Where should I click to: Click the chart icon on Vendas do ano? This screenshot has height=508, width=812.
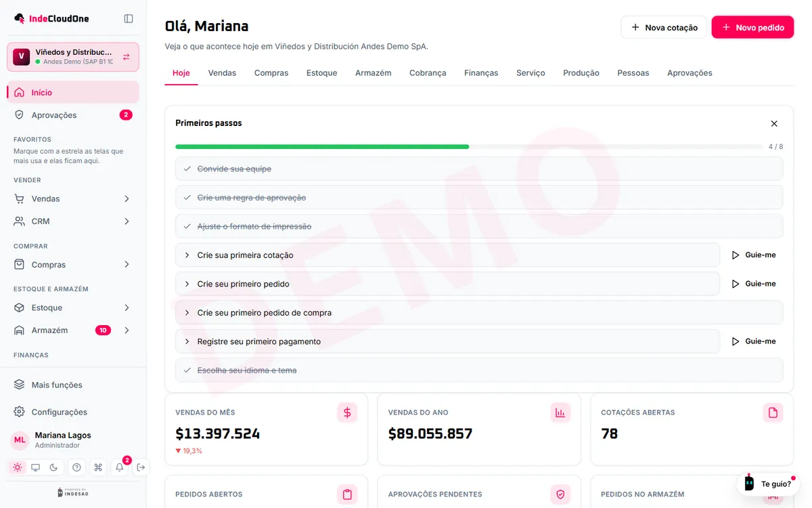(x=560, y=412)
